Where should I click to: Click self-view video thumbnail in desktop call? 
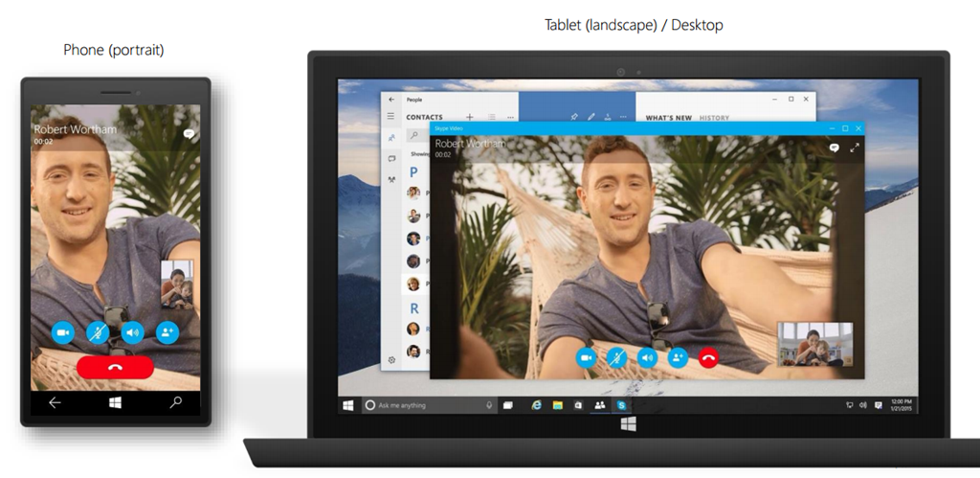pos(814,344)
